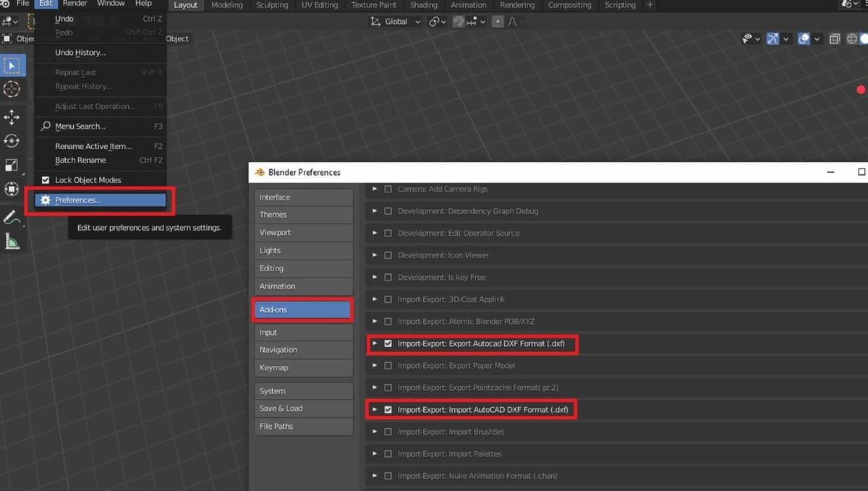Toggle viewport gizmos icon
This screenshot has height=491, width=868.
(x=773, y=39)
